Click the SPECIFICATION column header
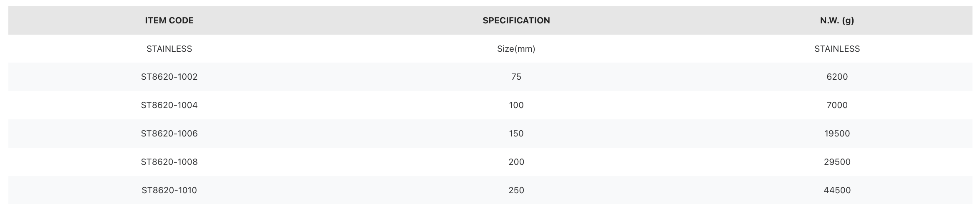Viewport: 980px width, 212px height. pos(516,20)
